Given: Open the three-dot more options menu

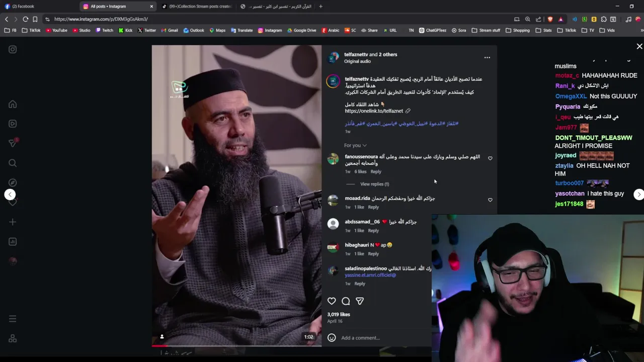Looking at the screenshot, I should click(x=487, y=58).
